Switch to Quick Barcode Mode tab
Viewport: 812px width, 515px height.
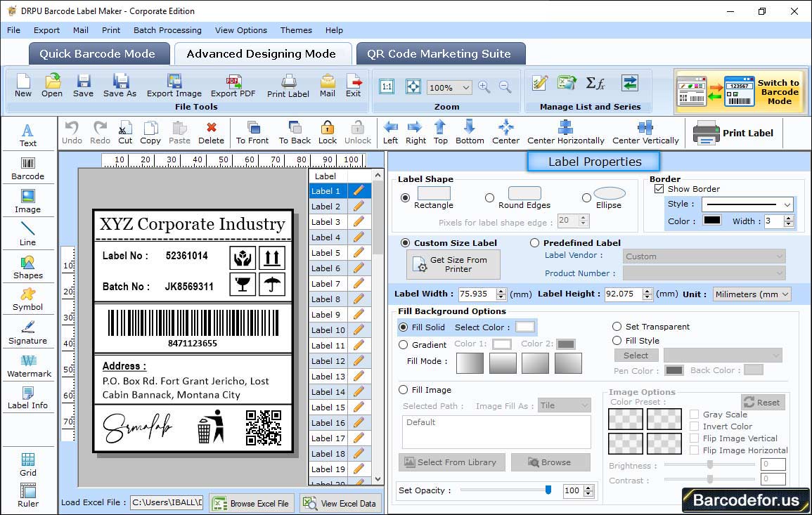(x=99, y=54)
